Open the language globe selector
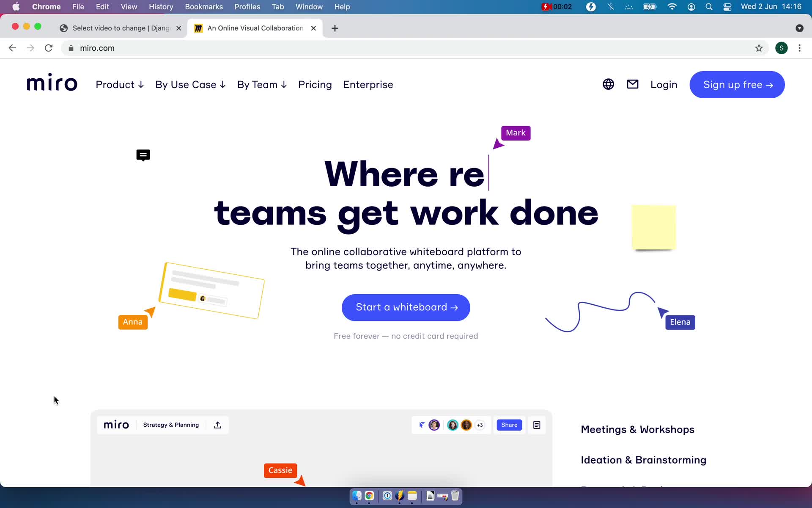 [x=608, y=84]
